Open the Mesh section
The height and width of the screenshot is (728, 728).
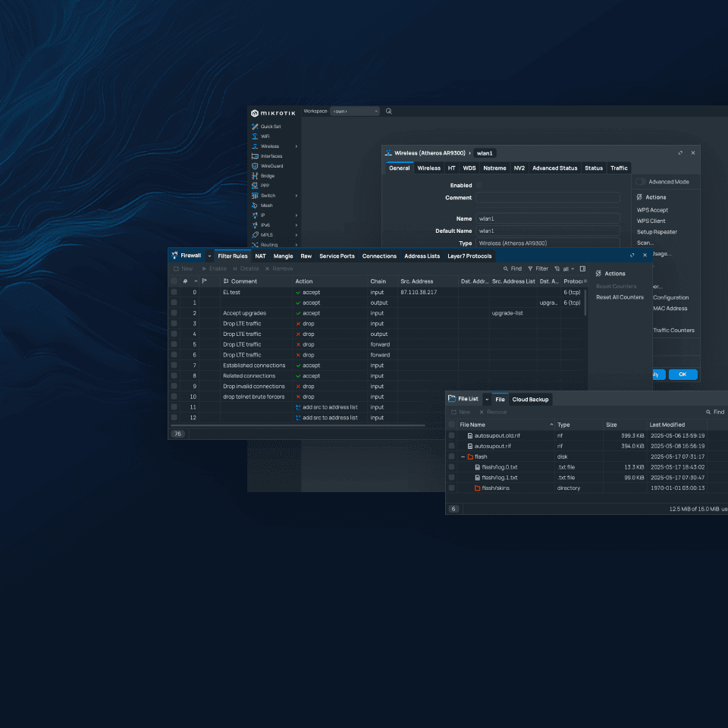coord(267,206)
